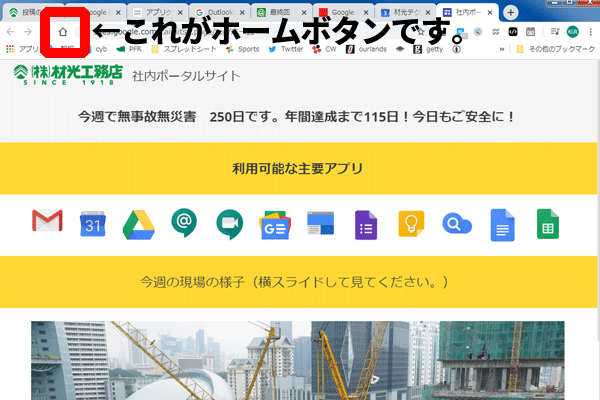Image resolution: width=600 pixels, height=400 pixels.
Task: Open the Cloud Search icon
Action: pyautogui.click(x=457, y=224)
